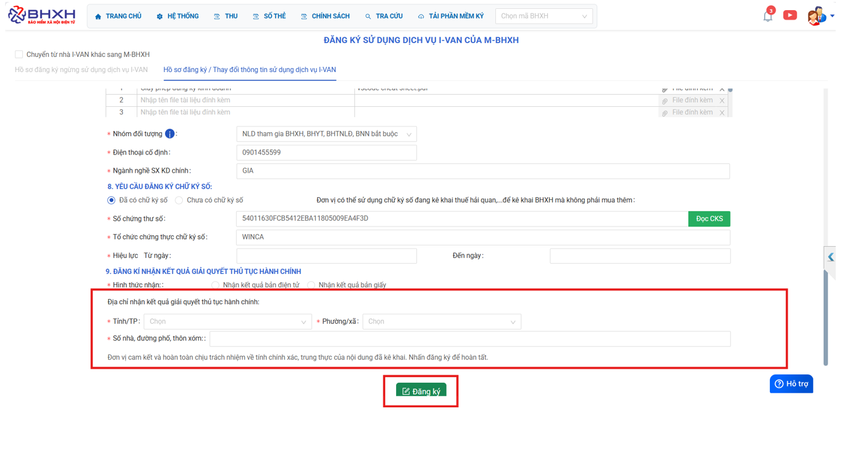Click the Số nhà, đường phố input field
The width and height of the screenshot is (868, 451).
pos(469,339)
